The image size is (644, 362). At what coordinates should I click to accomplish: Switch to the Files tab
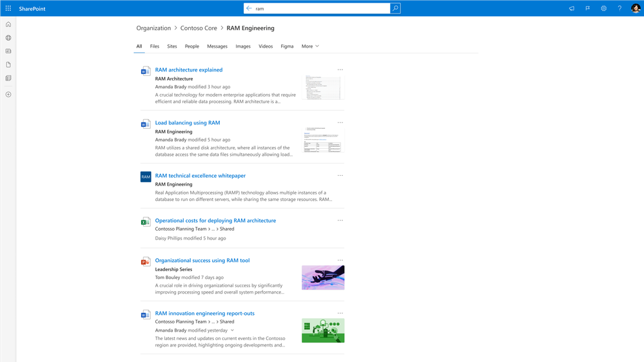click(155, 46)
